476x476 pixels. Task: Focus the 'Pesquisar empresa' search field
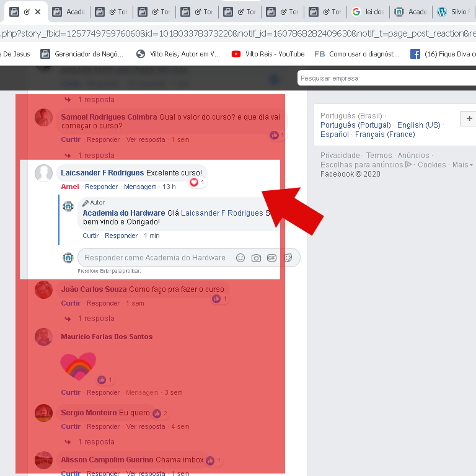click(387, 78)
